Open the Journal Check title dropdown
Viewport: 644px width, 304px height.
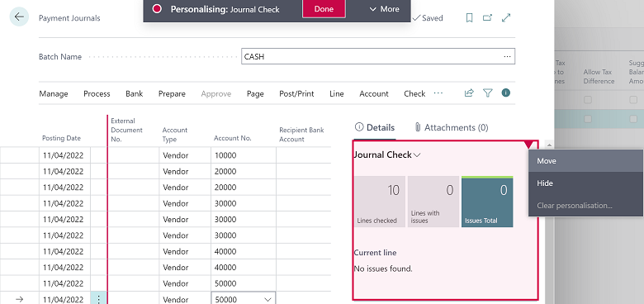[x=417, y=154]
